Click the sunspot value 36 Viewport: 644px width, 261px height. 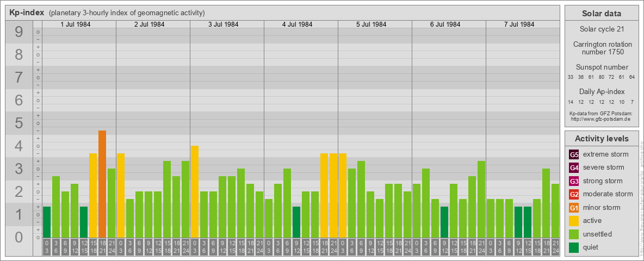(581, 77)
